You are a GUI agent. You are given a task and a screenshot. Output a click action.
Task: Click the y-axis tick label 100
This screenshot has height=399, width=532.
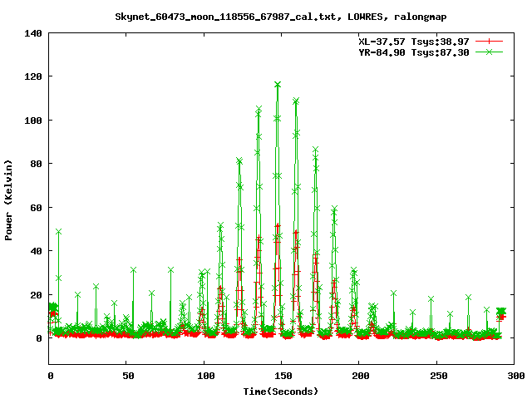pos(33,121)
